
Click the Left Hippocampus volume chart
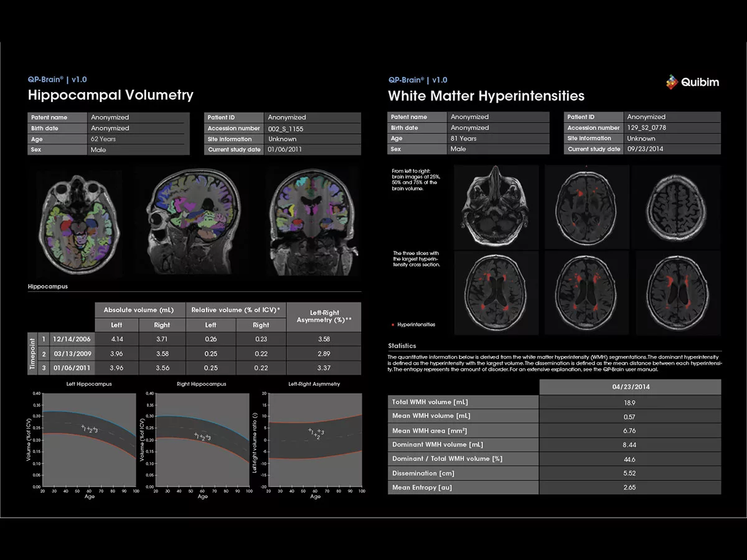[89, 439]
